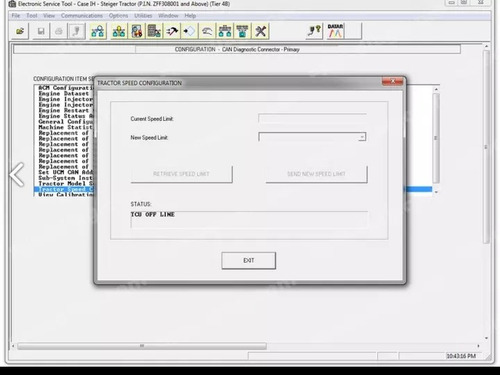Click the network diagram icon with globe
This screenshot has width=500, height=375.
(x=98, y=31)
